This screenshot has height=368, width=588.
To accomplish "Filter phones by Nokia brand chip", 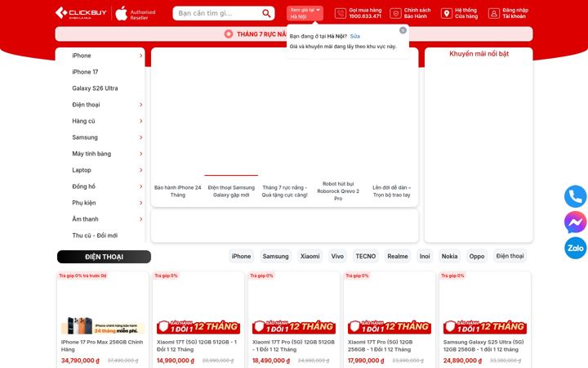I will (x=449, y=256).
